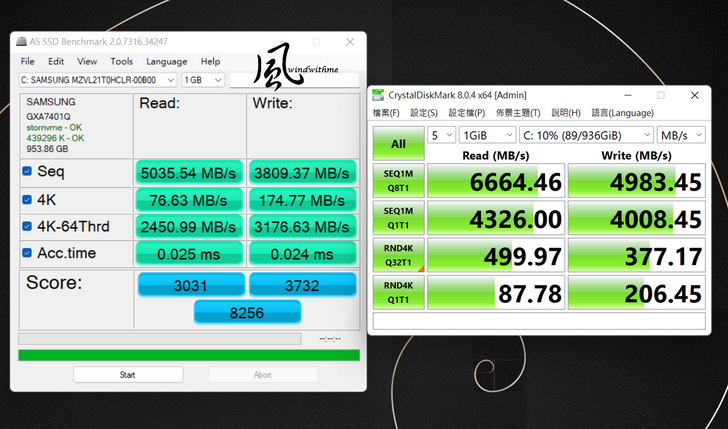This screenshot has height=429, width=728.
Task: Open the Edit menu in AS SSD
Action: [x=56, y=61]
